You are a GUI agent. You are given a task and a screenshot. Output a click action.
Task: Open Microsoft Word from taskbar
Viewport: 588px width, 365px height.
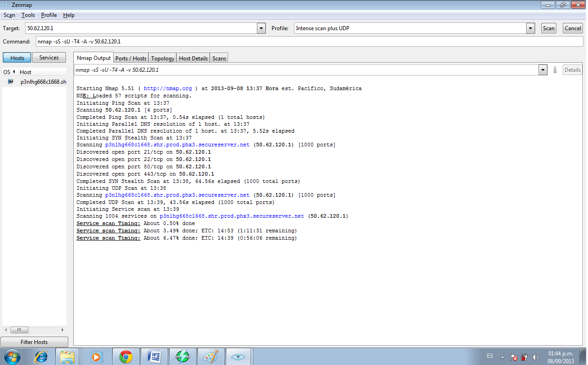[154, 357]
